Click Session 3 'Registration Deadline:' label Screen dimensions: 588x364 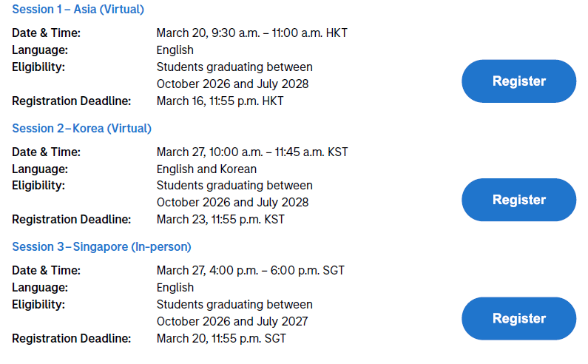(72, 339)
